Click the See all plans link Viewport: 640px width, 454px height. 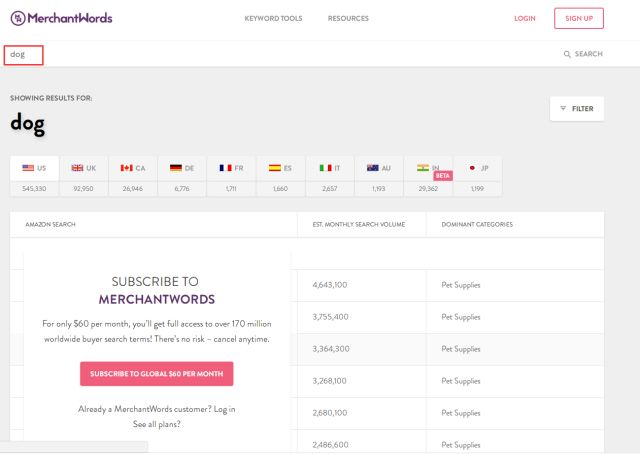tap(157, 424)
